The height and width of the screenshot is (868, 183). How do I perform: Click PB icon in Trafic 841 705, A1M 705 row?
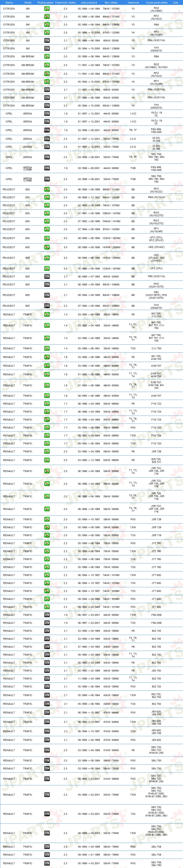(47, 357)
